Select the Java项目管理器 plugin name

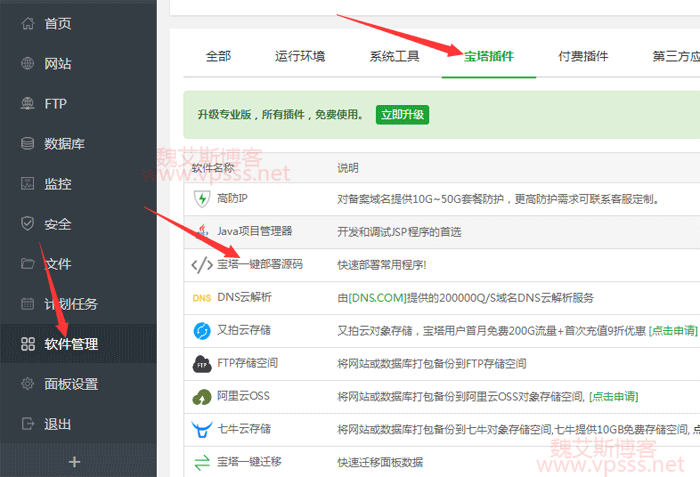pos(254,231)
